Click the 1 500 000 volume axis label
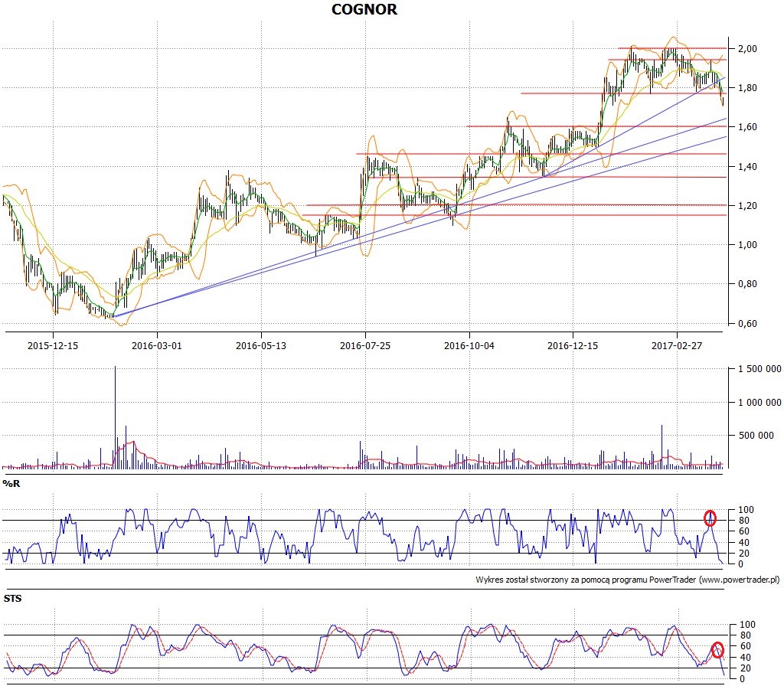The width and height of the screenshot is (784, 686). [x=759, y=369]
